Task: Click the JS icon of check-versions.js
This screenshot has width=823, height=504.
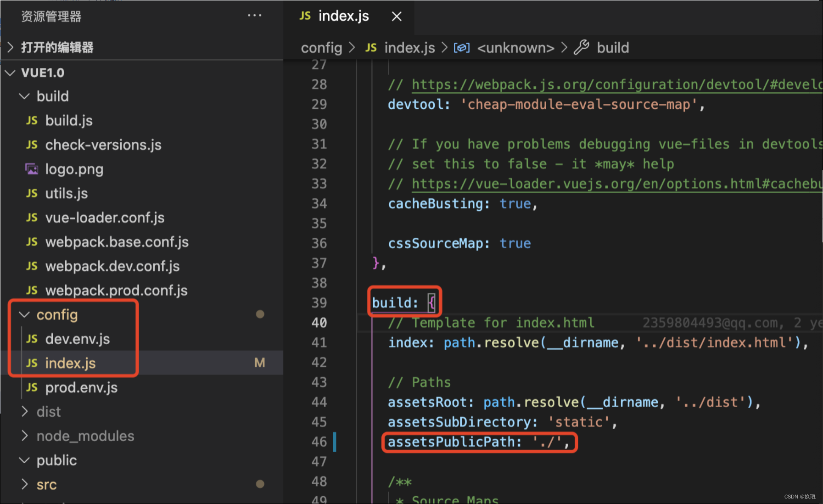Action: click(x=32, y=145)
